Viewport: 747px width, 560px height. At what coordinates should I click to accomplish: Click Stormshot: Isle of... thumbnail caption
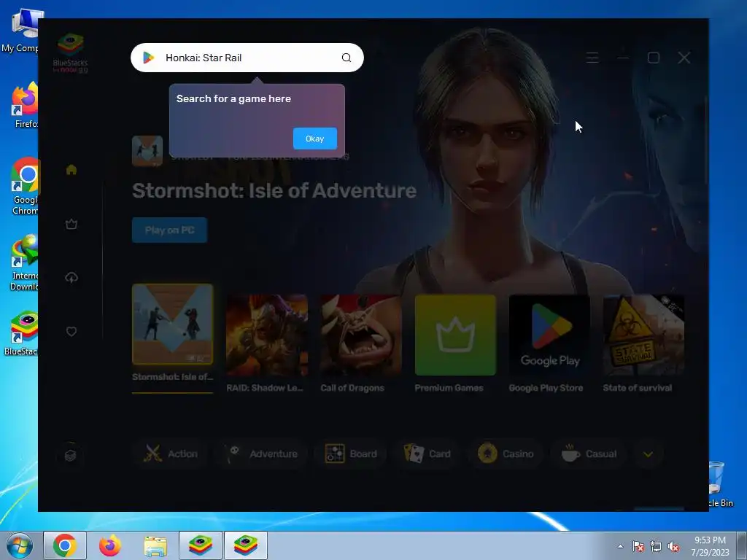click(172, 377)
